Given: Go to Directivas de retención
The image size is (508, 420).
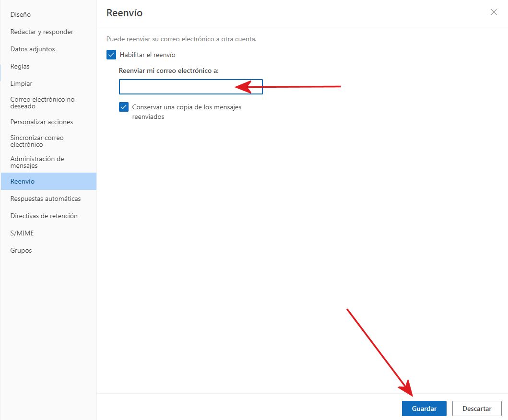Looking at the screenshot, I should tap(48, 216).
